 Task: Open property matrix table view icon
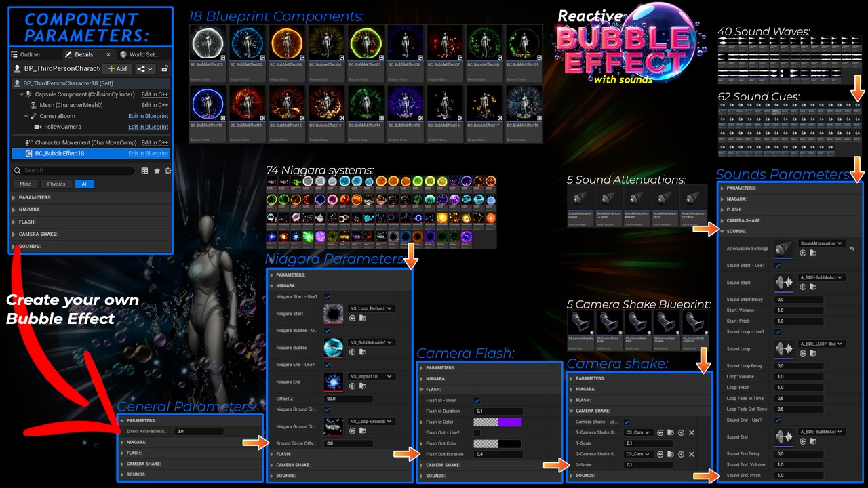click(144, 171)
